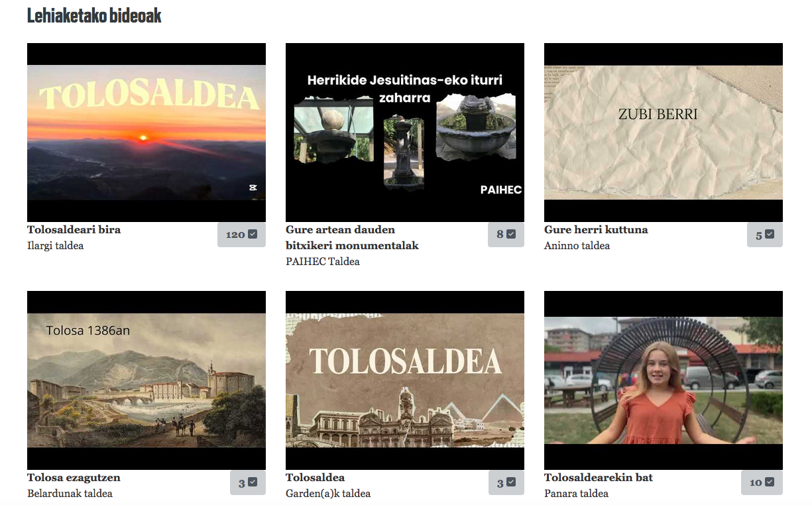Click the Panara taldea team name

(x=576, y=494)
